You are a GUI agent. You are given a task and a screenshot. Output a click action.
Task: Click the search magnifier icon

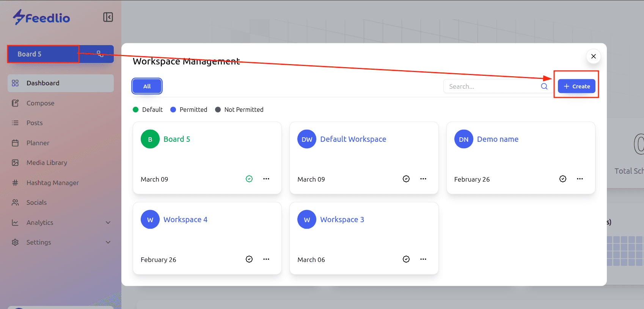(x=544, y=86)
